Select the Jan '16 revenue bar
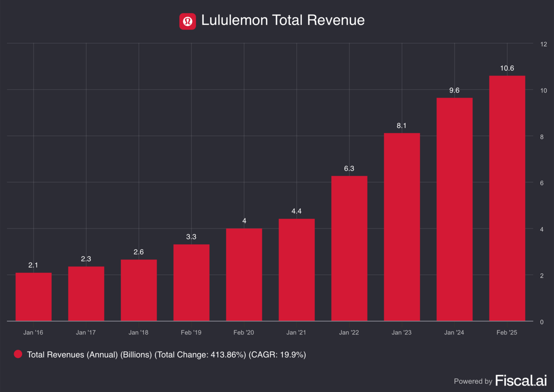 pyautogui.click(x=33, y=297)
